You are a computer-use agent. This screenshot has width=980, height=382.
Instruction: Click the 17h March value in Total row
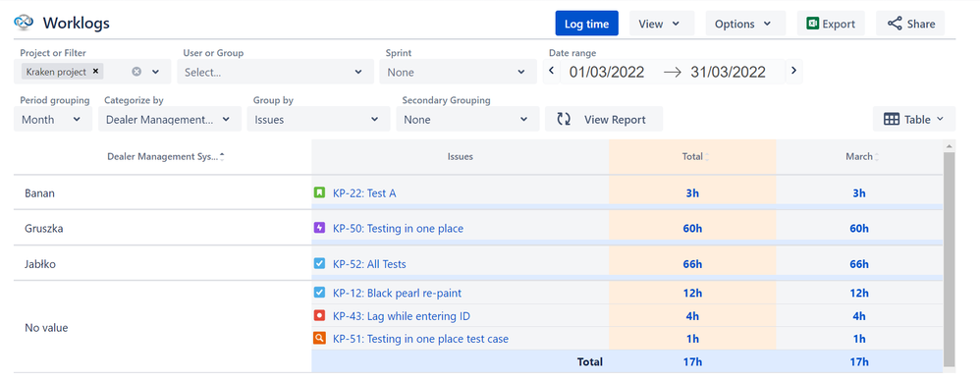(x=859, y=362)
